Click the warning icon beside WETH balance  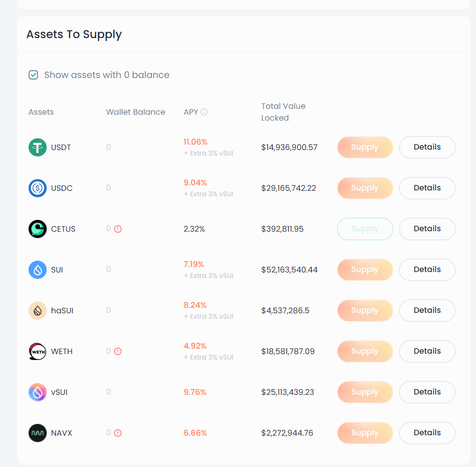pyautogui.click(x=118, y=351)
